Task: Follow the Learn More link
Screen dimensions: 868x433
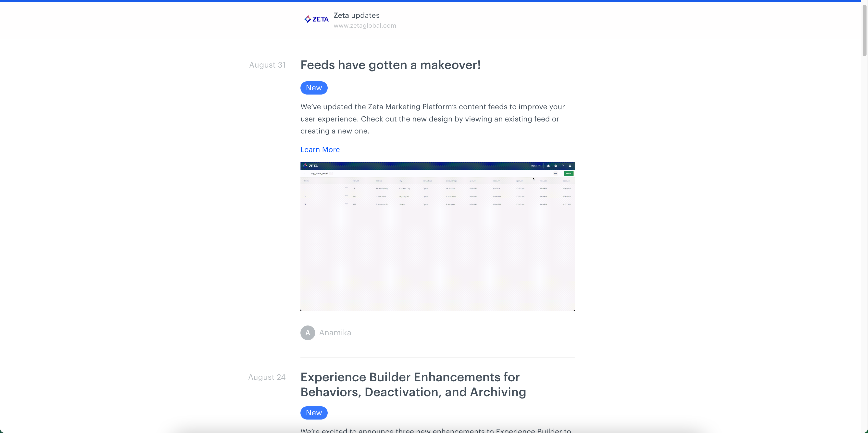Action: (x=320, y=149)
